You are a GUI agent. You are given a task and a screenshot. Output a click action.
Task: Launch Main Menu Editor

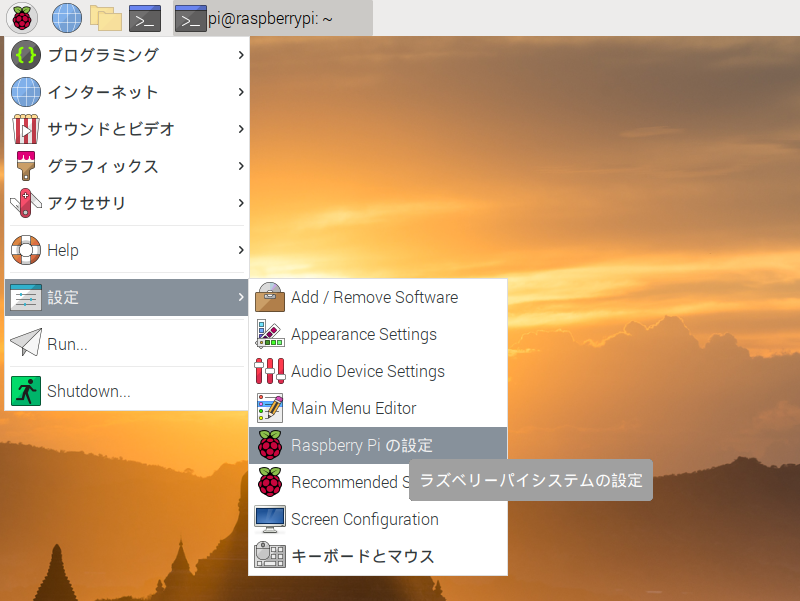[x=378, y=408]
